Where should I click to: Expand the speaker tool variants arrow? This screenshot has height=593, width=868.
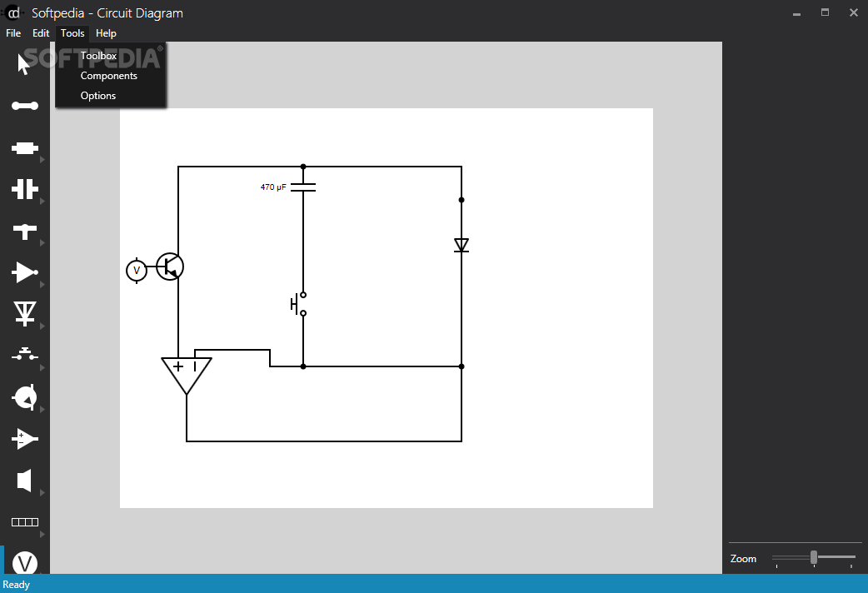[x=42, y=492]
